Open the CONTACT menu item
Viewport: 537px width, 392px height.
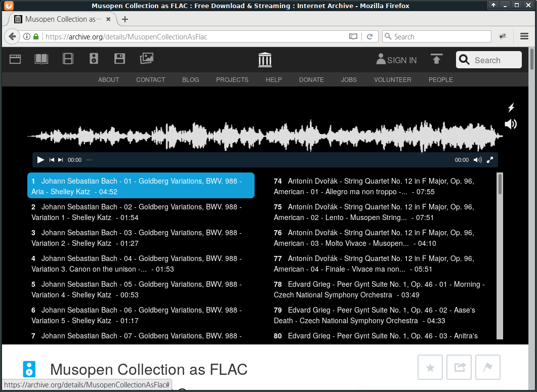(x=151, y=80)
